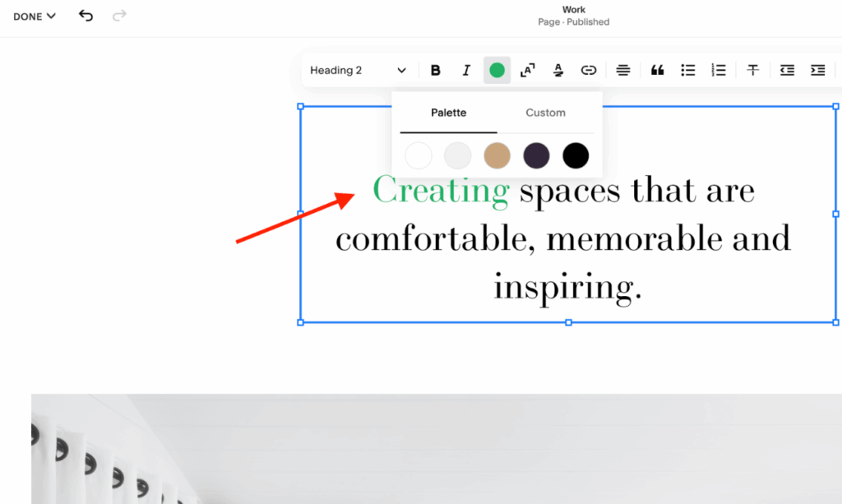Screen dimensions: 842x504
Task: Toggle italic formatting
Action: click(466, 71)
